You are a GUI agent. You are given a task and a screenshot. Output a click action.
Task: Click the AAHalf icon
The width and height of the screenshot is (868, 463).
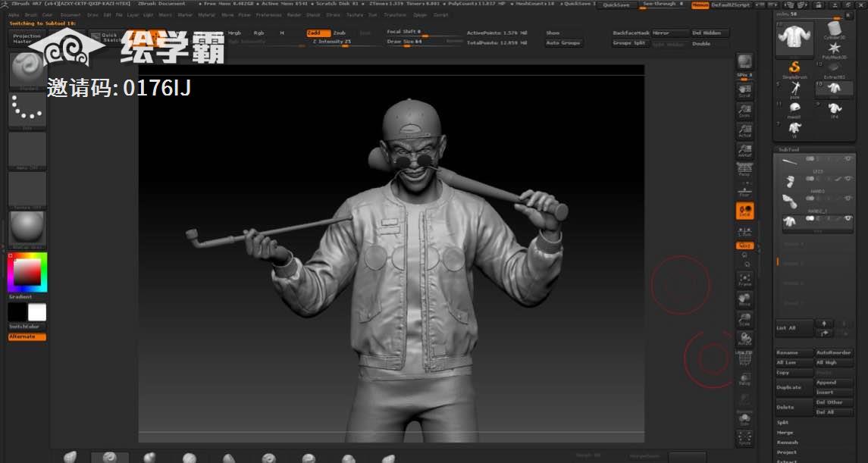[x=744, y=151]
